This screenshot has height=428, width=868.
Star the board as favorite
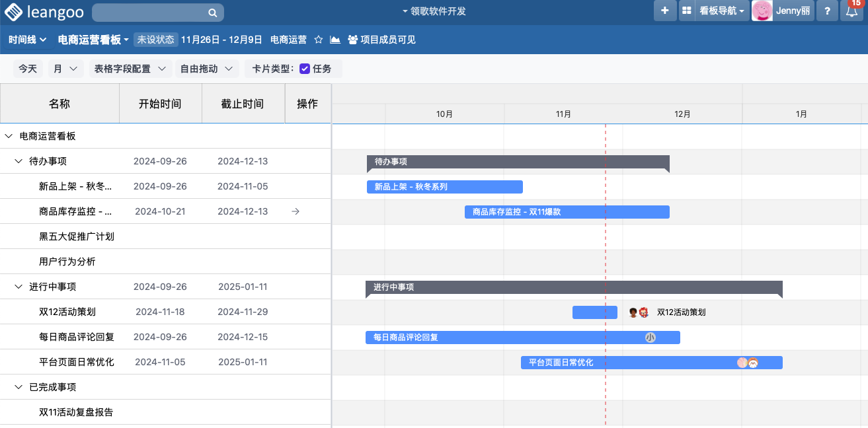[318, 40]
